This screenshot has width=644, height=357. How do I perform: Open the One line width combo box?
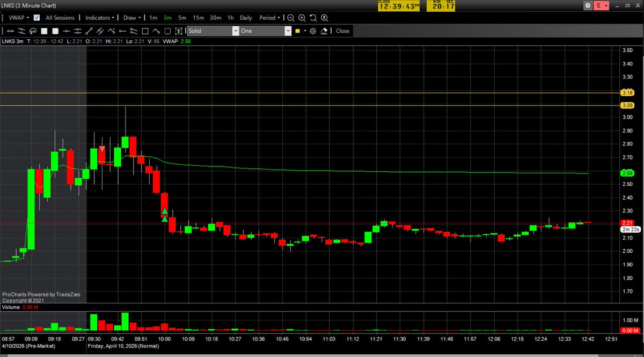point(266,31)
